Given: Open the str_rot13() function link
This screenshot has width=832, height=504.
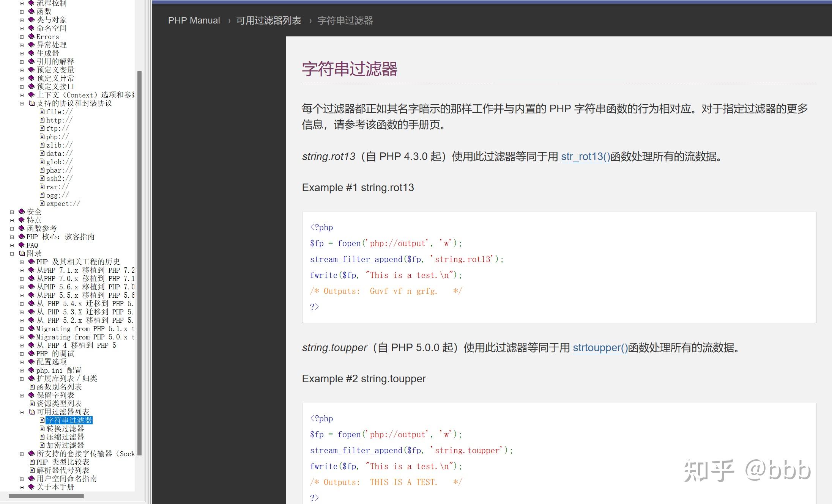Looking at the screenshot, I should click(x=586, y=157).
